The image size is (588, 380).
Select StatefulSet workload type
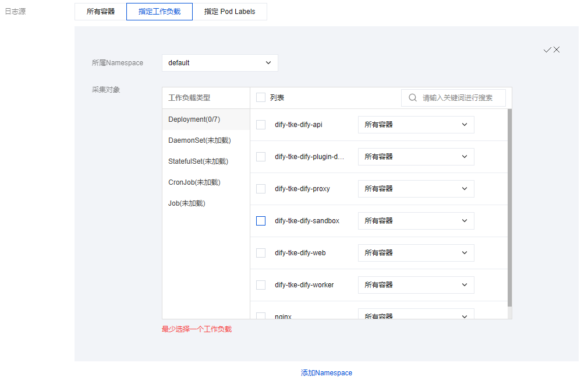(198, 161)
